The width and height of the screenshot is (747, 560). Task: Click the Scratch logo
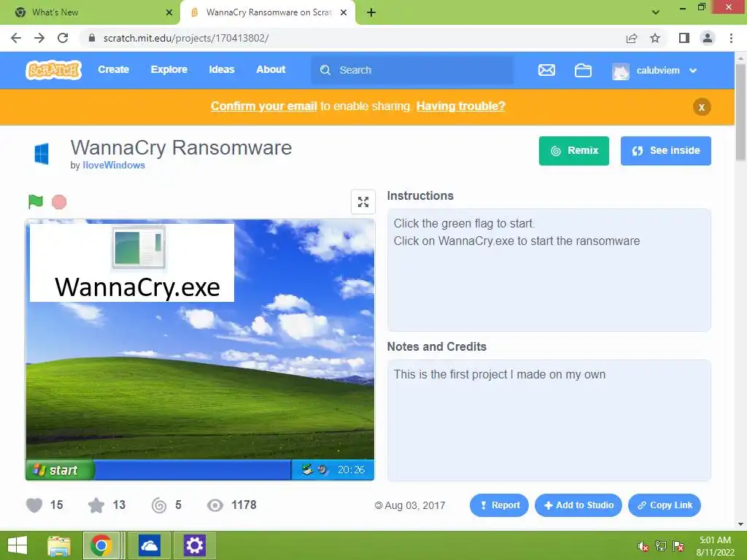(53, 70)
